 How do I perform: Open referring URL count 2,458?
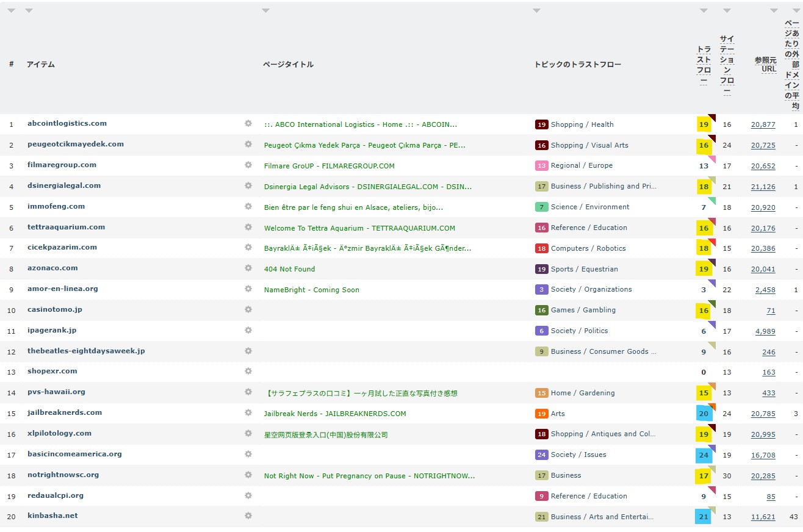click(x=765, y=290)
